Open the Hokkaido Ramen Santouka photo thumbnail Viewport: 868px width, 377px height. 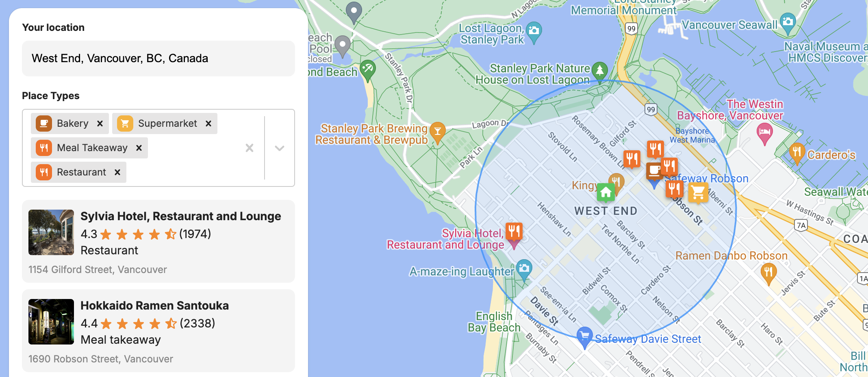(x=51, y=322)
